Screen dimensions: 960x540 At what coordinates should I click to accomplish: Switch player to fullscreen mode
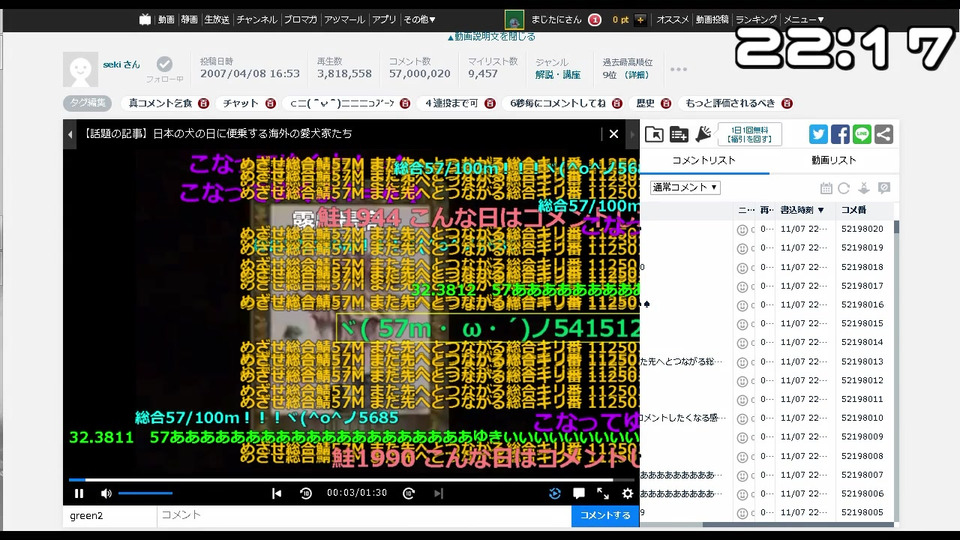(x=603, y=493)
